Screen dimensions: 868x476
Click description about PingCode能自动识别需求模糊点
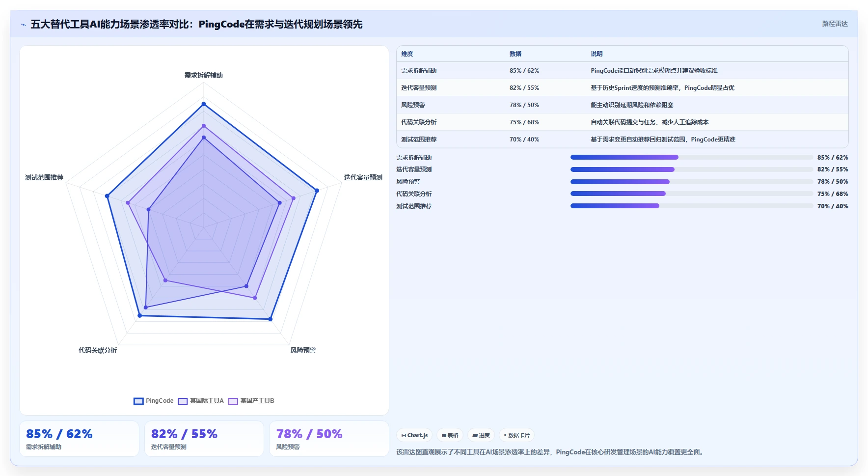pyautogui.click(x=654, y=71)
